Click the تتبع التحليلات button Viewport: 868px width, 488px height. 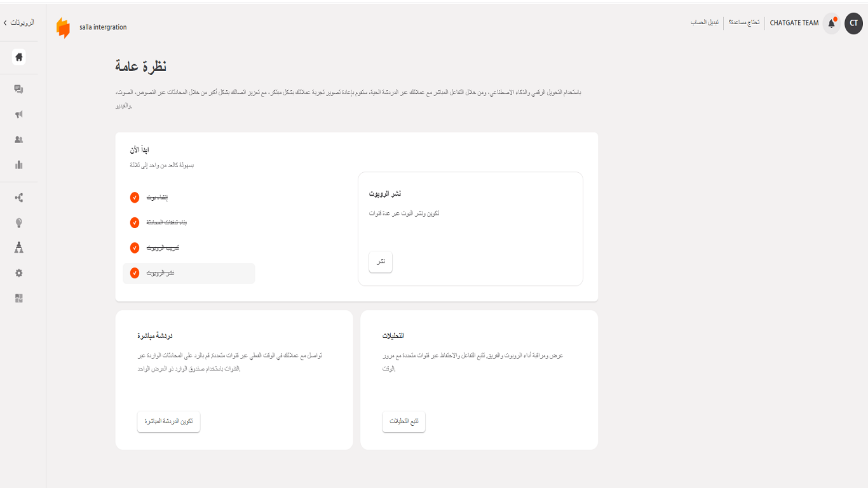(403, 422)
